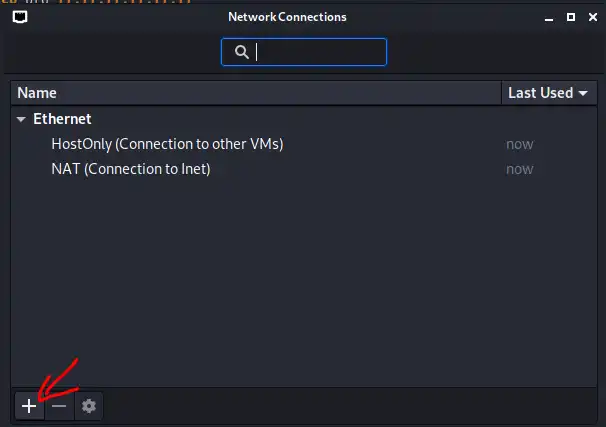
Task: Collapse the Ethernet group triangle
Action: pyautogui.click(x=21, y=119)
